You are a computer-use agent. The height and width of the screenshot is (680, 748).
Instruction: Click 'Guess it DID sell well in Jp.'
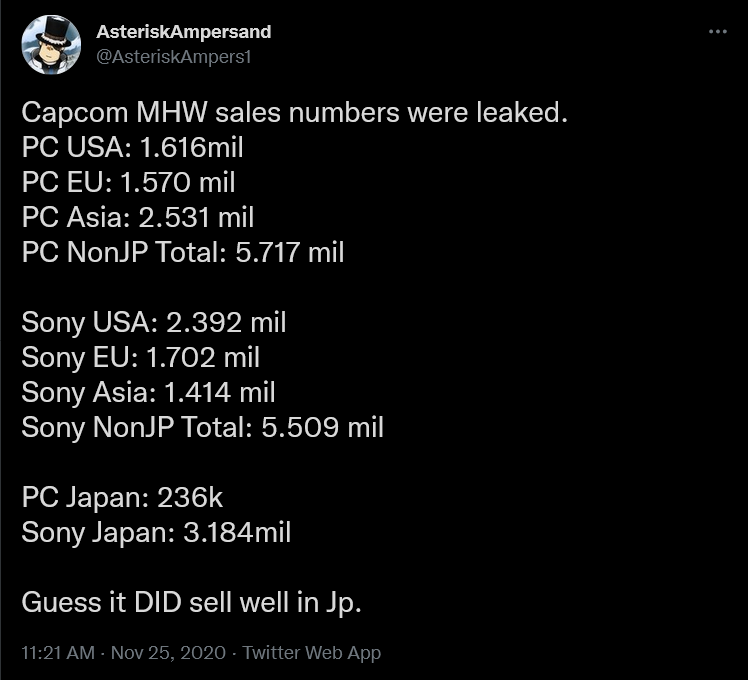pos(191,603)
